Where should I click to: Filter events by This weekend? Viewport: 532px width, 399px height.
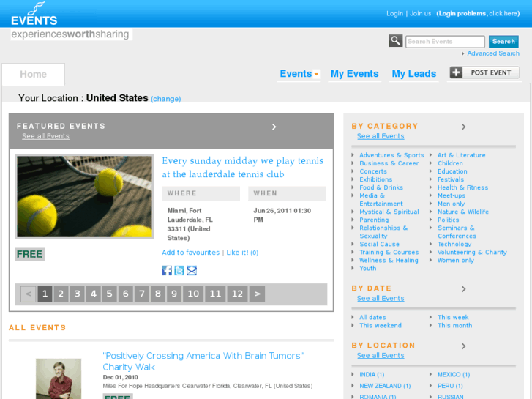click(381, 325)
